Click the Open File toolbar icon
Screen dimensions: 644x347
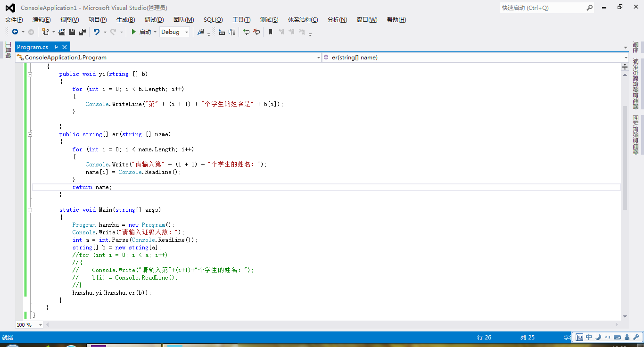(x=62, y=32)
